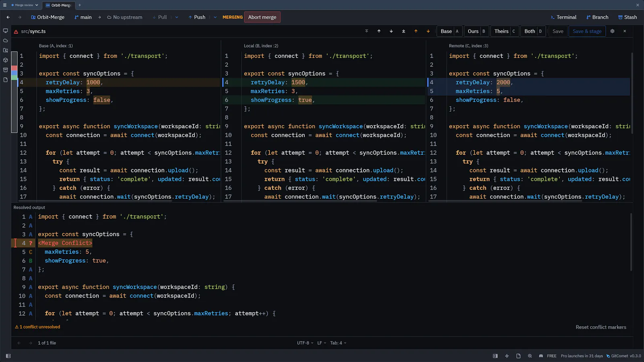The height and width of the screenshot is (362, 644).
Task: Jump to the last change with the bottom arrow icon
Action: pos(403,31)
